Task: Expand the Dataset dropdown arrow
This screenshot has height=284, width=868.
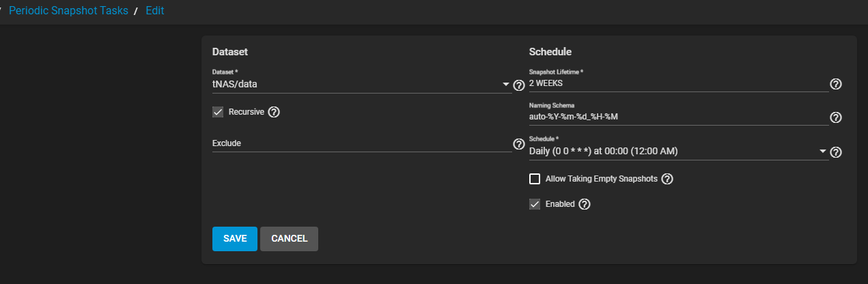Action: tap(506, 85)
